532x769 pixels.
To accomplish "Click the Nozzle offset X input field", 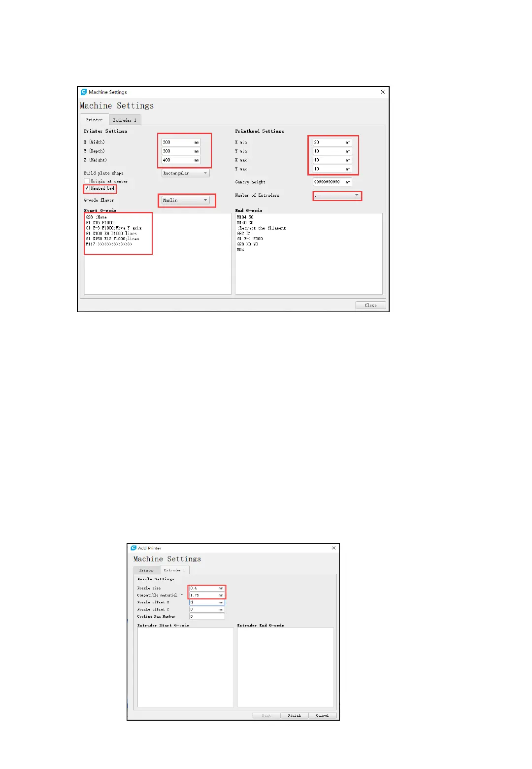I will [x=207, y=602].
